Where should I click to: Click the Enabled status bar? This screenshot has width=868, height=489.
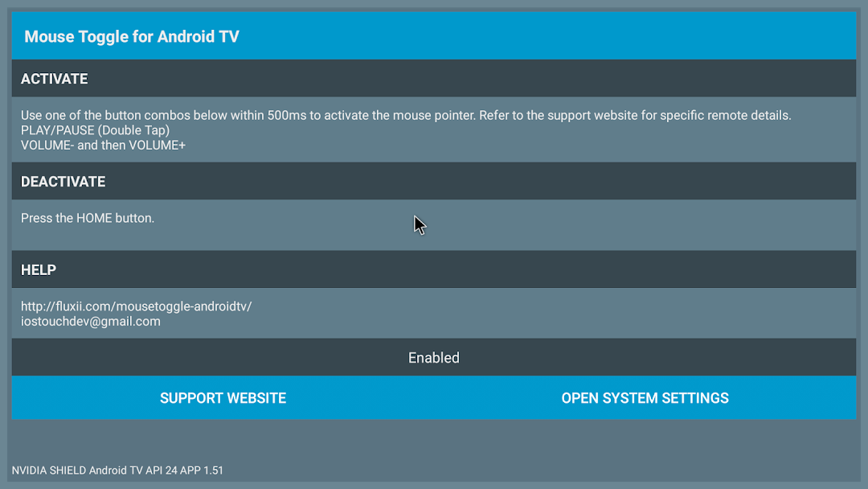tap(434, 357)
